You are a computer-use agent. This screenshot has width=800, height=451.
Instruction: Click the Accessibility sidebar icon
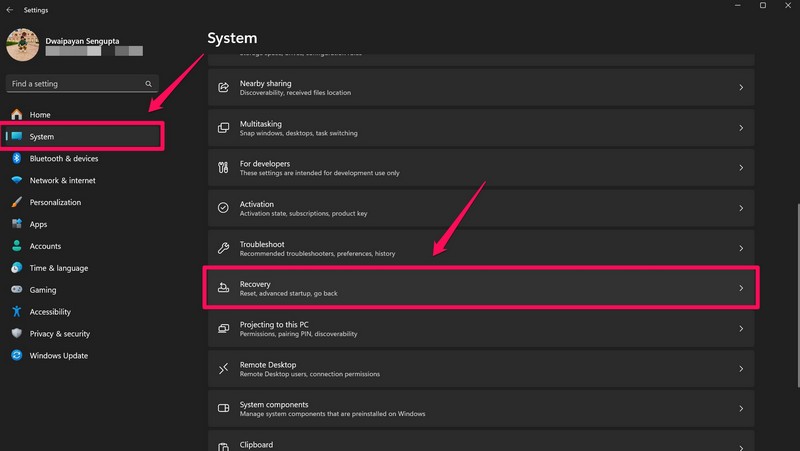(x=17, y=312)
